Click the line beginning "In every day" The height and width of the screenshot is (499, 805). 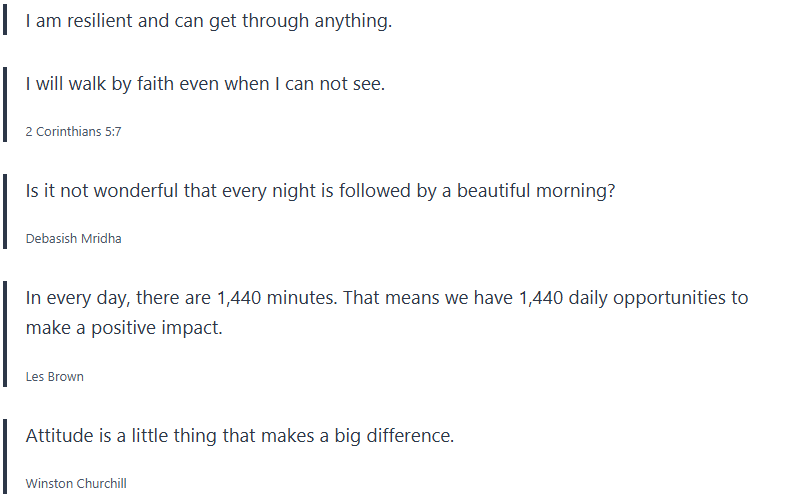coord(386,298)
